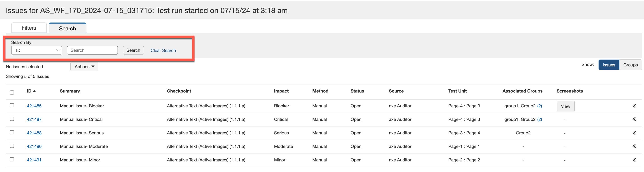Show associated groups count (2) for 421487
Image resolution: width=644 pixels, height=172 pixels.
(540, 119)
